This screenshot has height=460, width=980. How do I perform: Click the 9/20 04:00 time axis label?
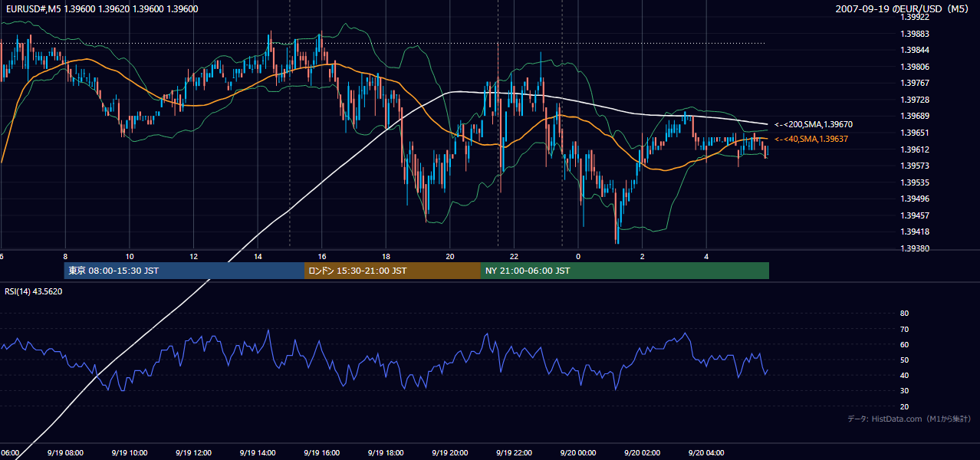705,453
